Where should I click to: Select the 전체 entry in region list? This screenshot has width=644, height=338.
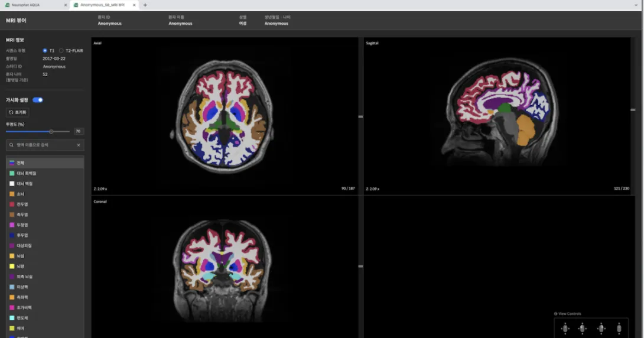coord(21,163)
